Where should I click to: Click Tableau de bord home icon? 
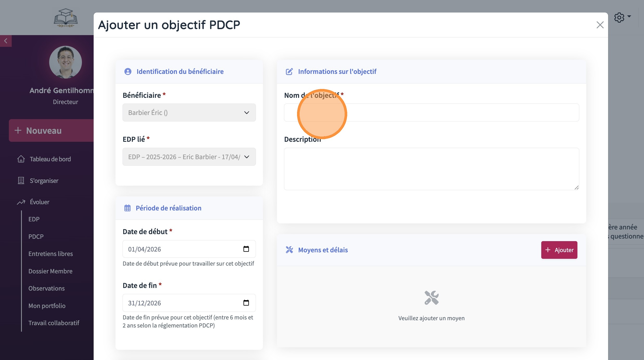click(x=21, y=159)
